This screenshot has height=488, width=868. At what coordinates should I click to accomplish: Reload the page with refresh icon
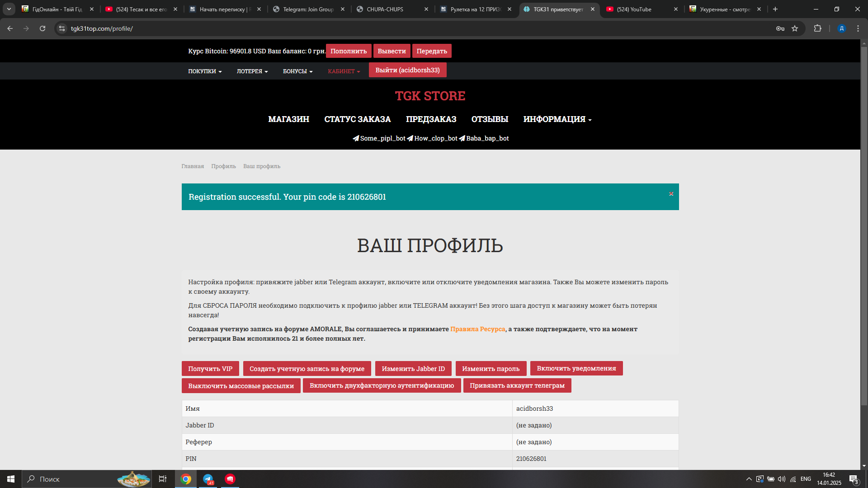click(42, 28)
